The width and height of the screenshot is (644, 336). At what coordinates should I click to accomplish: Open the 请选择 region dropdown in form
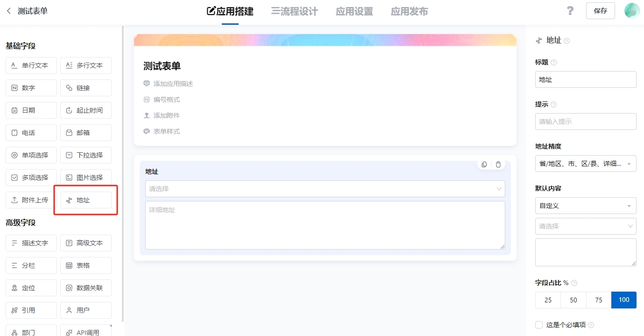(325, 189)
